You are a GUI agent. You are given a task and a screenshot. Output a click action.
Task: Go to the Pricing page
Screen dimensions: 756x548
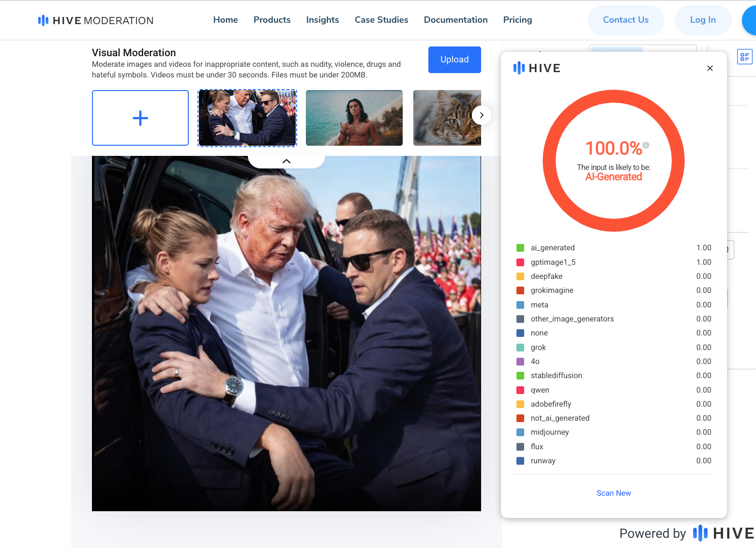click(x=517, y=20)
